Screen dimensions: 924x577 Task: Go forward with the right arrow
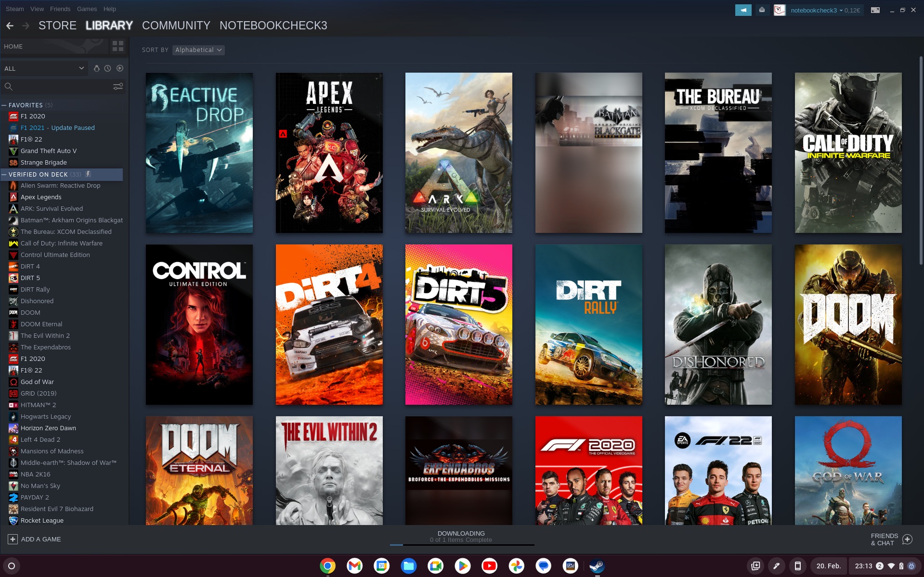(x=26, y=26)
